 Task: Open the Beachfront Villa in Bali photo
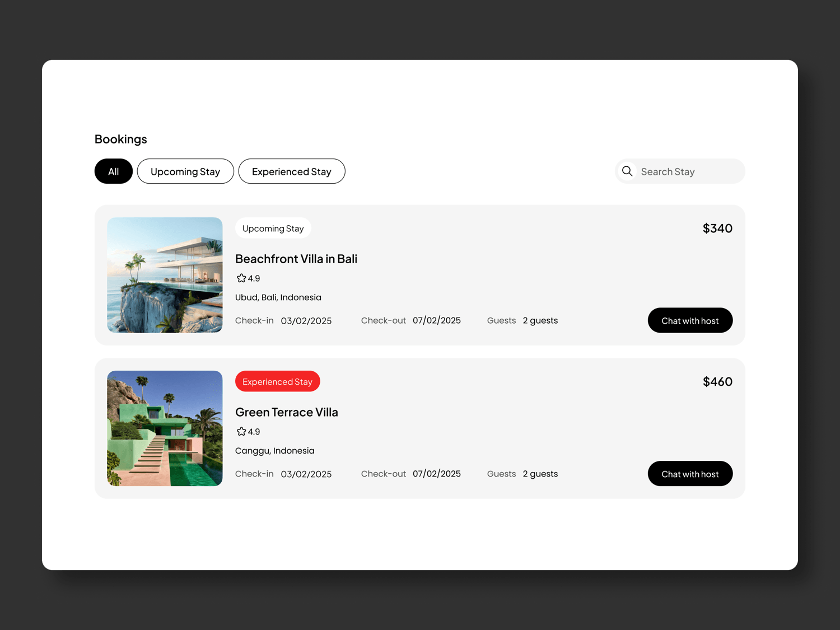tap(165, 275)
